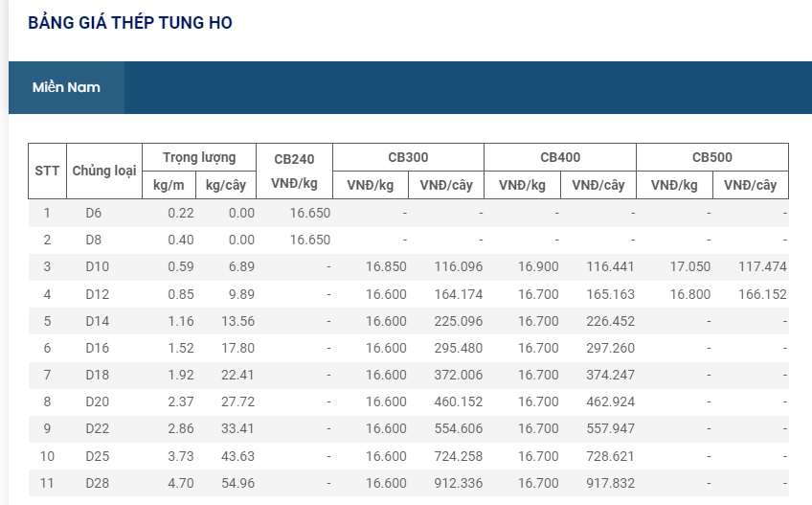Click the value 728.621 in the D25 row

point(611,456)
